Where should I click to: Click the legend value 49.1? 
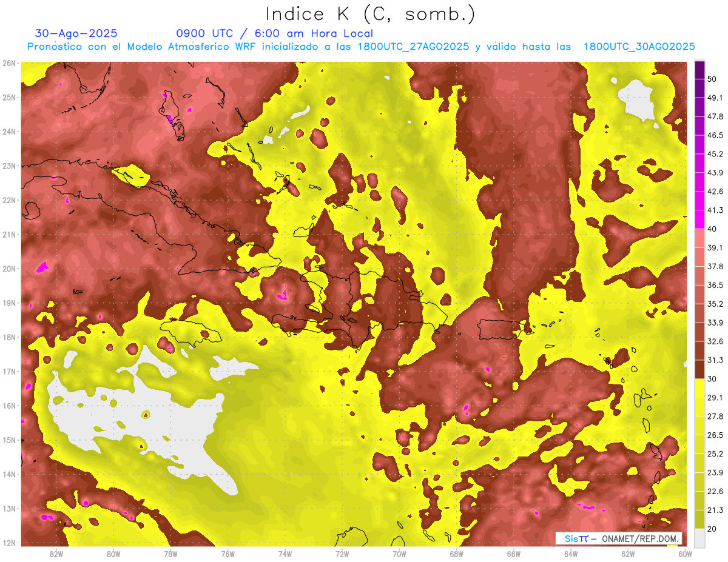pyautogui.click(x=715, y=98)
